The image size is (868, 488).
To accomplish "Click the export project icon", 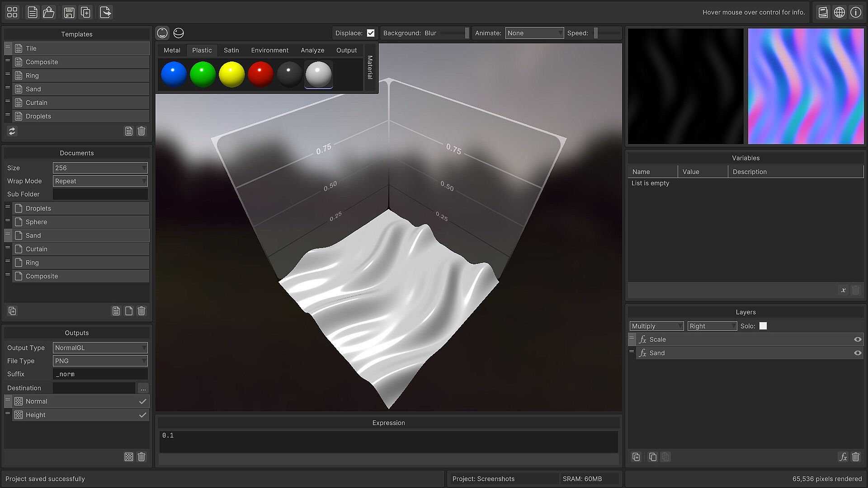I will click(x=105, y=12).
